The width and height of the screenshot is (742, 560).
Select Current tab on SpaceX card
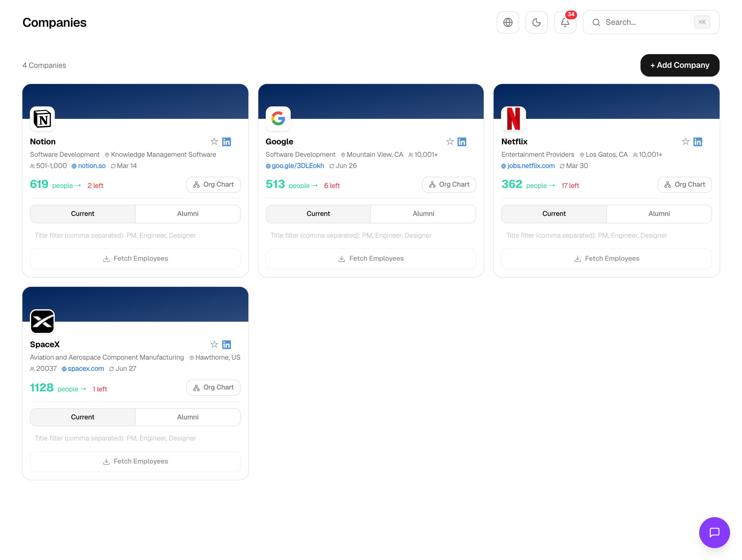click(x=82, y=417)
